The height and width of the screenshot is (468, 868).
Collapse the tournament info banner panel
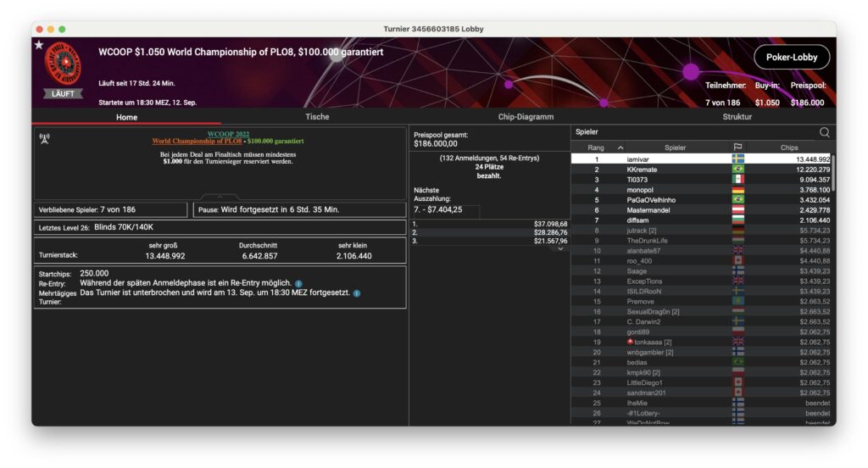tap(220, 197)
